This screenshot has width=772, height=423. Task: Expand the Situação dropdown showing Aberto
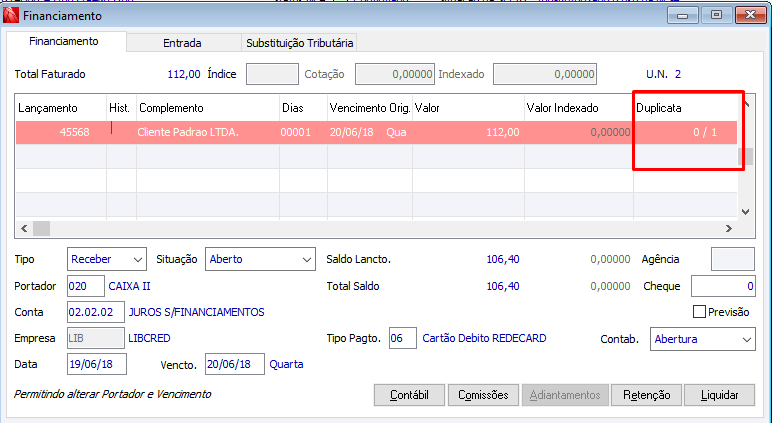[x=260, y=259]
